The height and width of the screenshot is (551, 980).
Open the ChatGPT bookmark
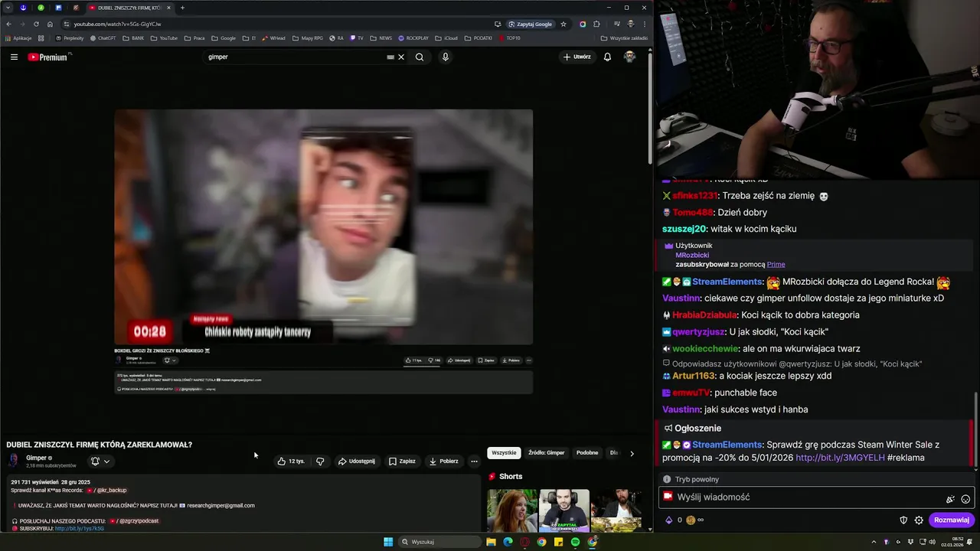[103, 37]
